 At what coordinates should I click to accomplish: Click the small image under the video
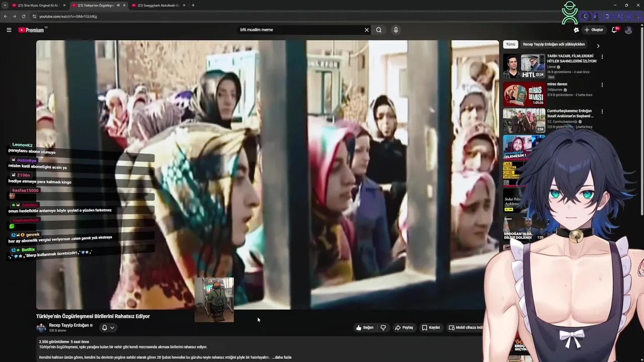coord(214,300)
